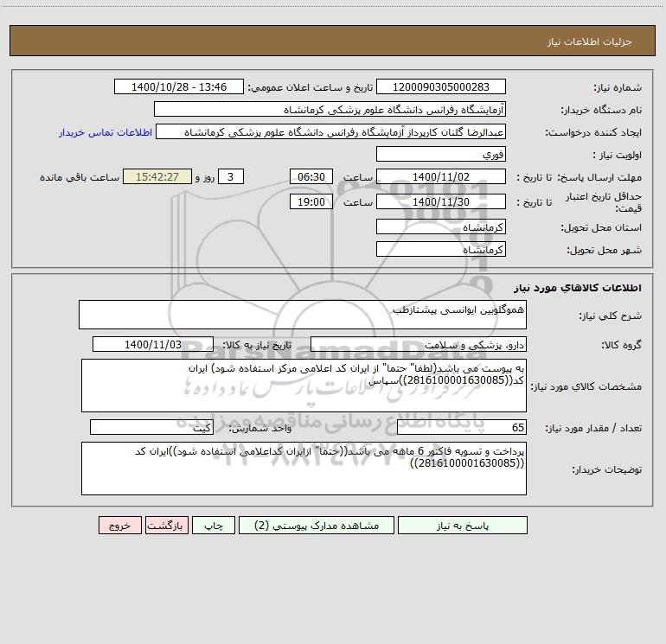This screenshot has width=666, height=644.
Task: Click the استان محل تحویل label
Action: tap(601, 227)
